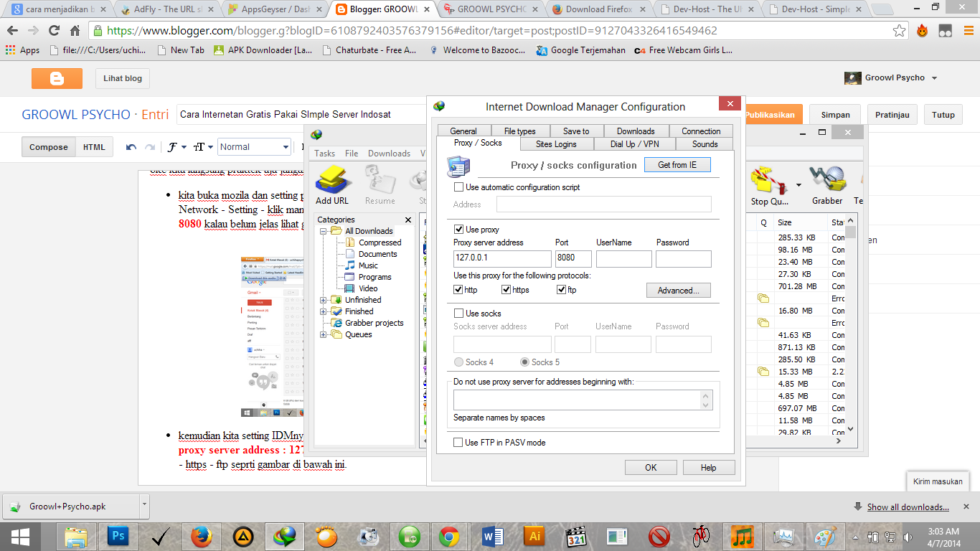The width and height of the screenshot is (980, 551).
Task: Select the Socks 5 radio button
Action: [x=524, y=362]
